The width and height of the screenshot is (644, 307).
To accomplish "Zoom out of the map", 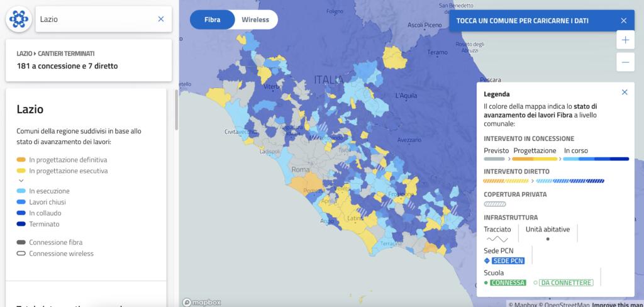I will pyautogui.click(x=625, y=62).
